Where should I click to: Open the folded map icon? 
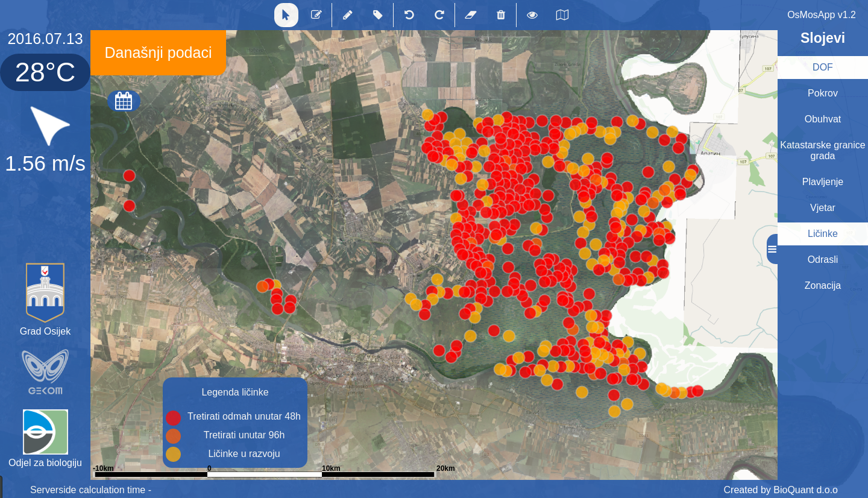(x=562, y=15)
